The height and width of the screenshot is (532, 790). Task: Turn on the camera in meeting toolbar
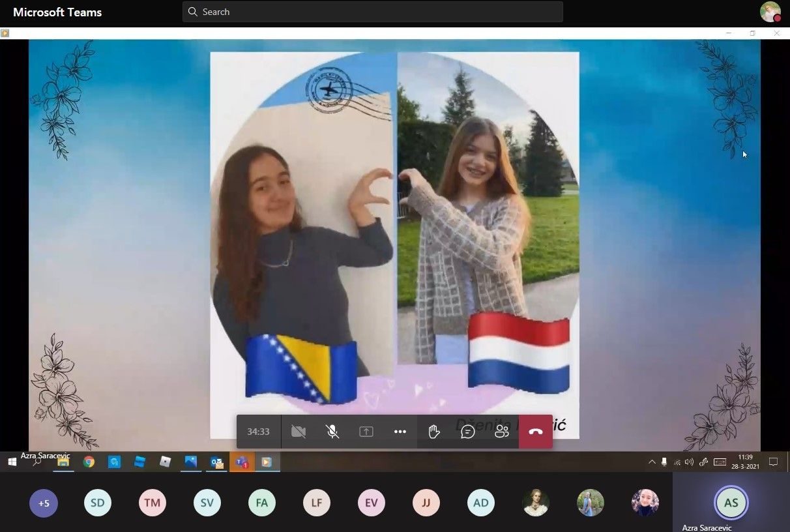point(299,432)
